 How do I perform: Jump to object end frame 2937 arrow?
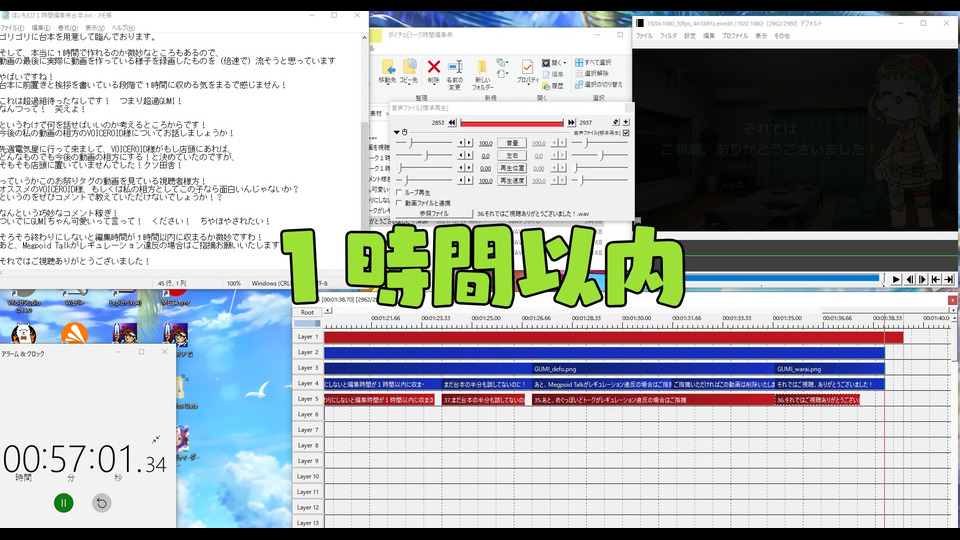pyautogui.click(x=571, y=122)
